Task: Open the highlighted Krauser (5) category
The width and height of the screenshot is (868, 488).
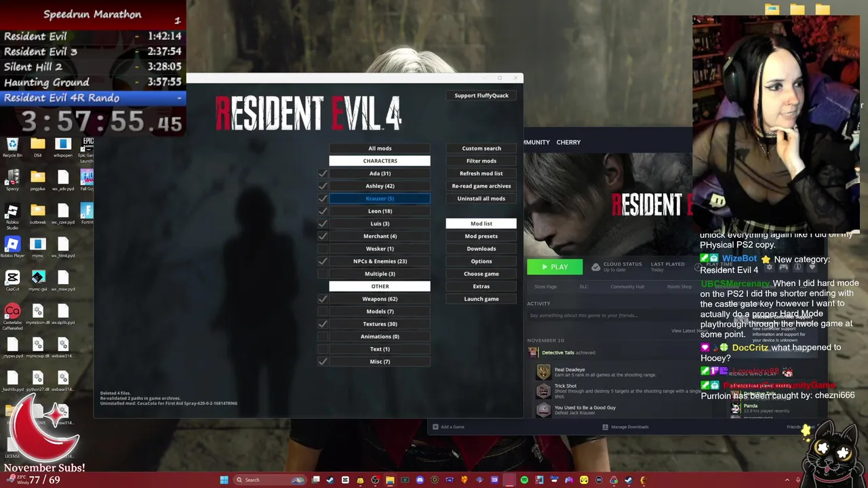Action: (x=380, y=199)
